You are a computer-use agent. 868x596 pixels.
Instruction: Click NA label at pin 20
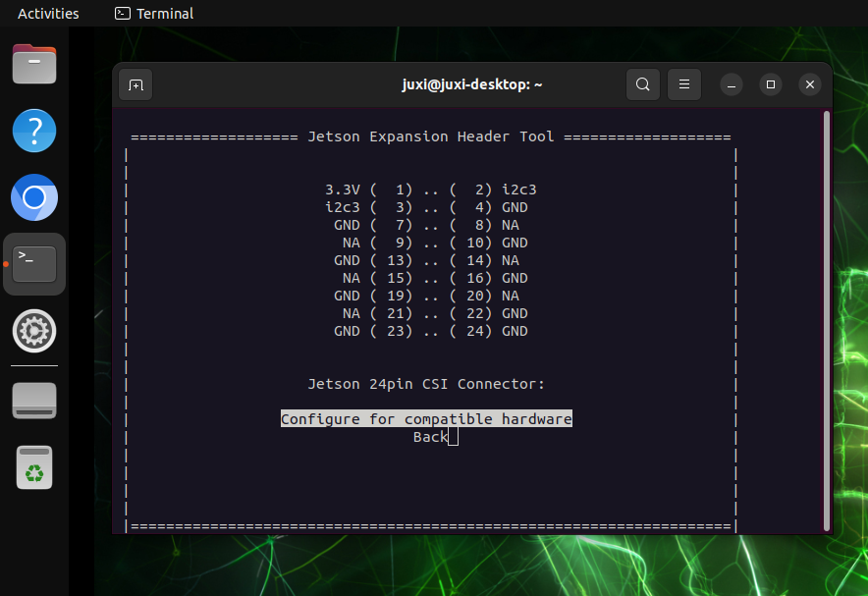pos(511,297)
